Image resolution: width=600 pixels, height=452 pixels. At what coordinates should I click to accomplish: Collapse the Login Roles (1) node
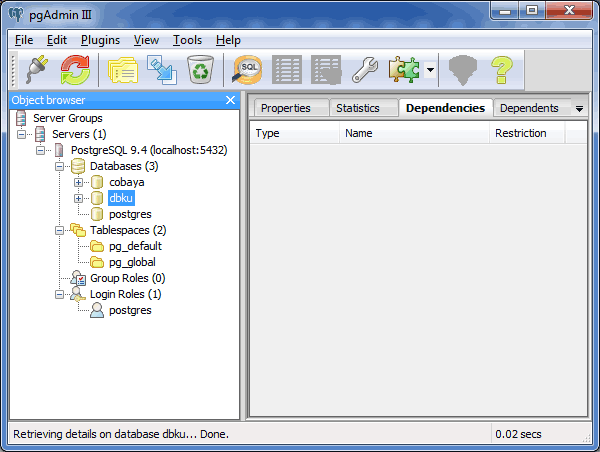click(x=59, y=294)
